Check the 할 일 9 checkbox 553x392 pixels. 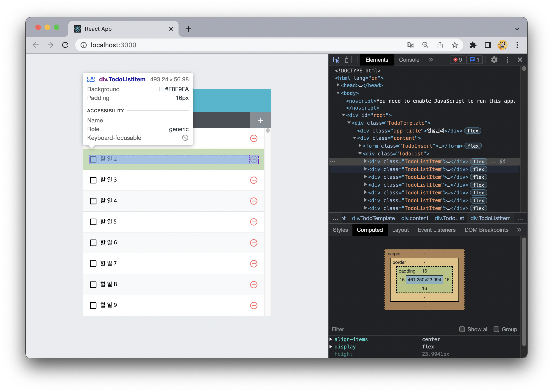coord(93,306)
